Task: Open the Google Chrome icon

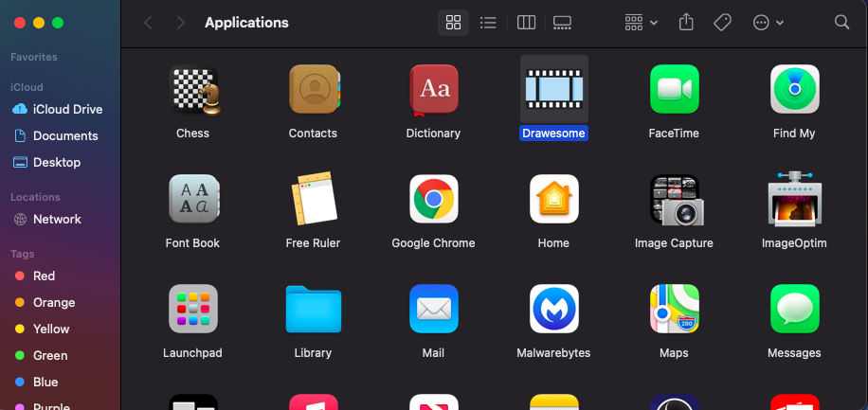Action: click(x=433, y=199)
